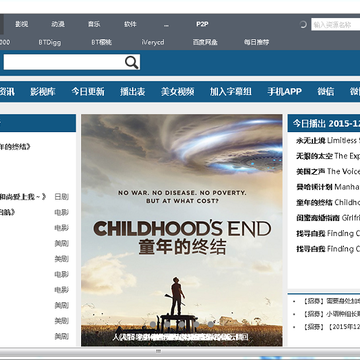Select the BT樱桃 source
Screen dimensions: 360x360
click(x=102, y=42)
